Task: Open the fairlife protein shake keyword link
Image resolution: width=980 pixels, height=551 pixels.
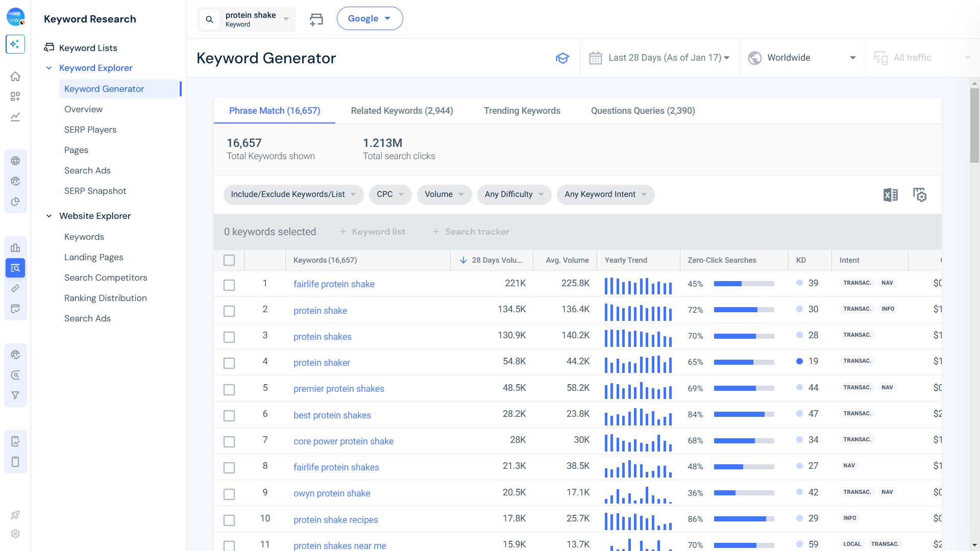Action: tap(334, 284)
